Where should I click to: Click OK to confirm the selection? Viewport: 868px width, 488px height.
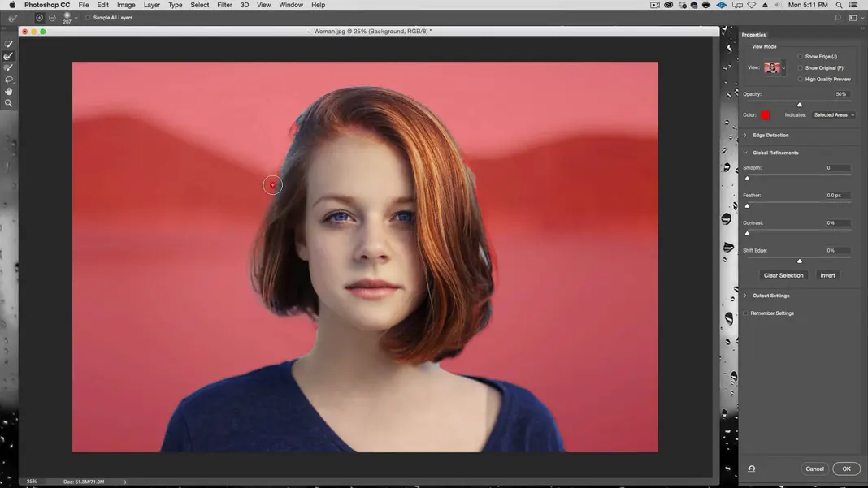point(846,469)
